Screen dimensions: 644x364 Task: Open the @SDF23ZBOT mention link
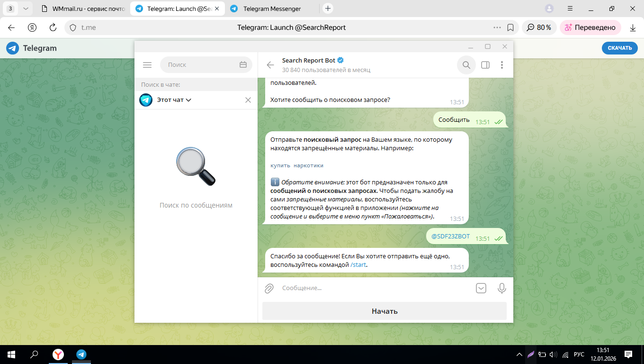(450, 237)
